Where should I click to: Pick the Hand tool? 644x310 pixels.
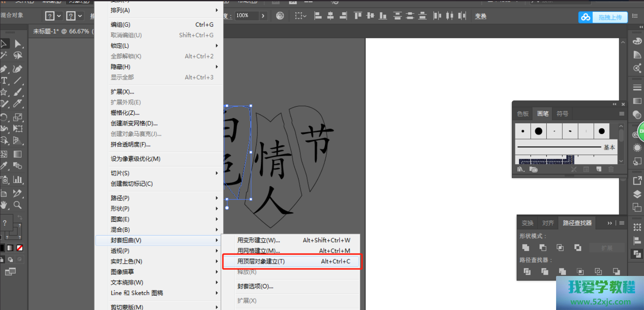4,205
